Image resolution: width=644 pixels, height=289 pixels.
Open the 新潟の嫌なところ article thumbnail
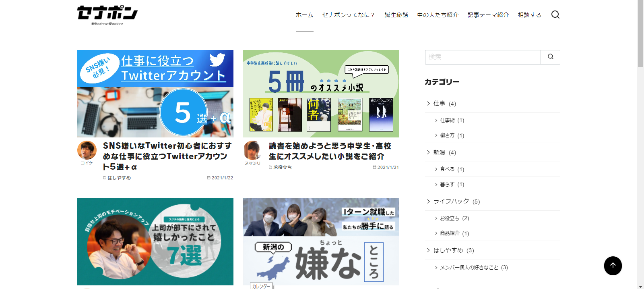[x=321, y=241]
